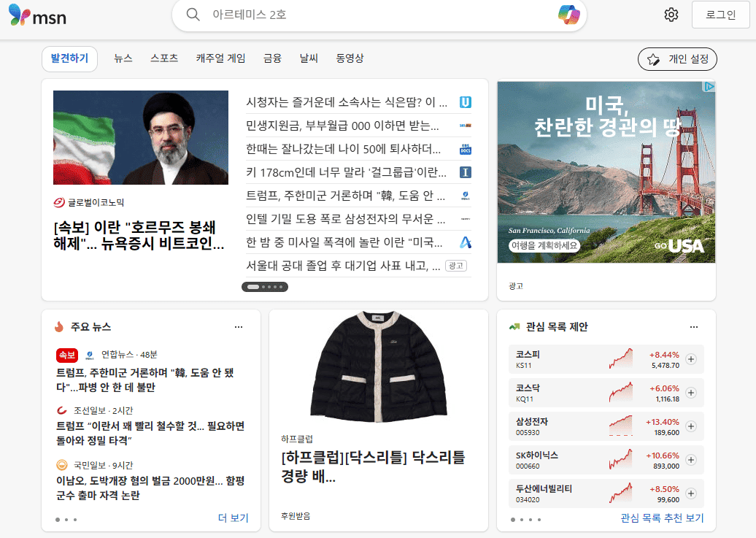Switch to the 뉴스 tab
Viewport: 756px width, 538px height.
click(x=123, y=58)
